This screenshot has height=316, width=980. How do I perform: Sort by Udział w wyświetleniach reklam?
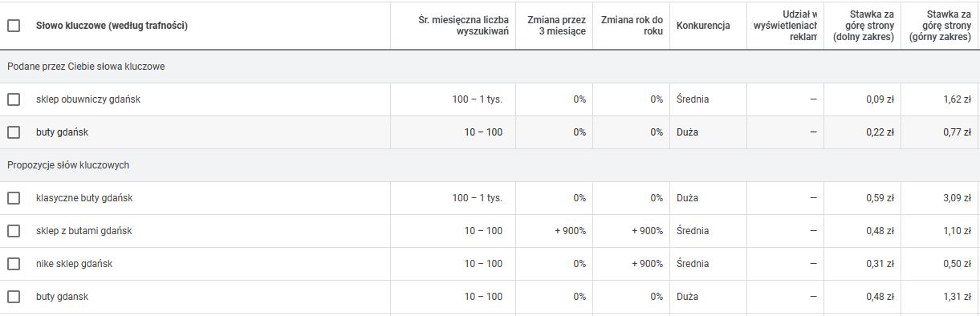point(786,25)
